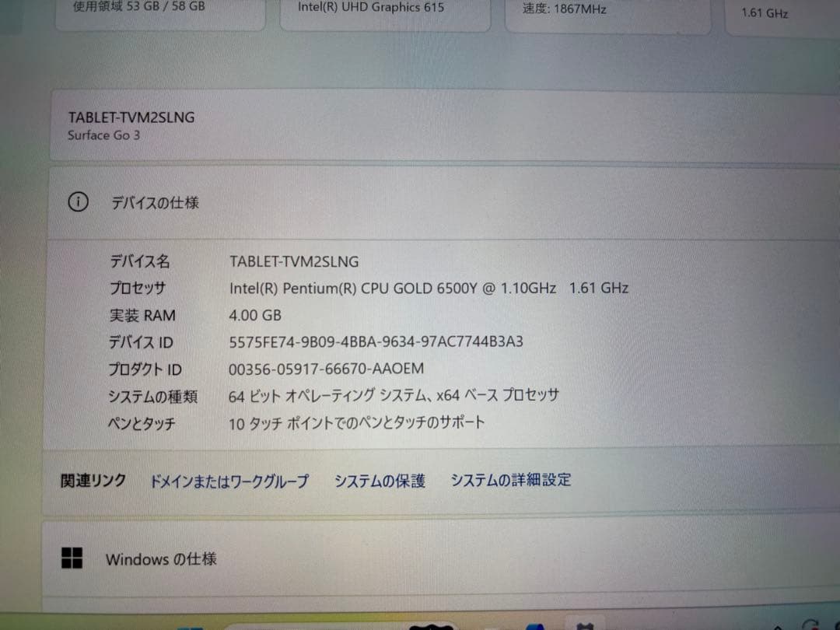Select pen and touch value 10 タッチ ポイント
Viewport: 840px width, 630px height.
click(x=280, y=423)
